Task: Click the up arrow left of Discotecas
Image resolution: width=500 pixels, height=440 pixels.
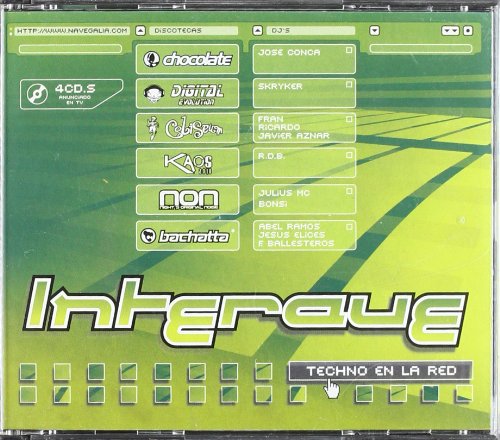Action: [x=141, y=31]
